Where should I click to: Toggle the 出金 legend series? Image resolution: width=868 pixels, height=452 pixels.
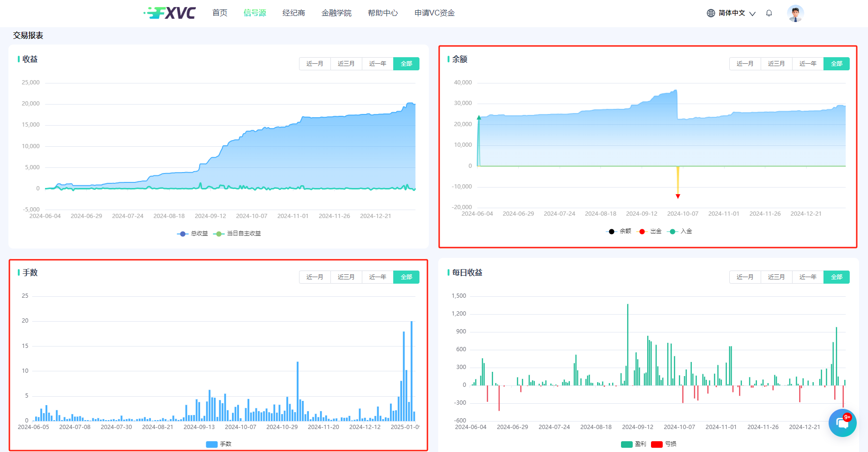[x=650, y=231]
